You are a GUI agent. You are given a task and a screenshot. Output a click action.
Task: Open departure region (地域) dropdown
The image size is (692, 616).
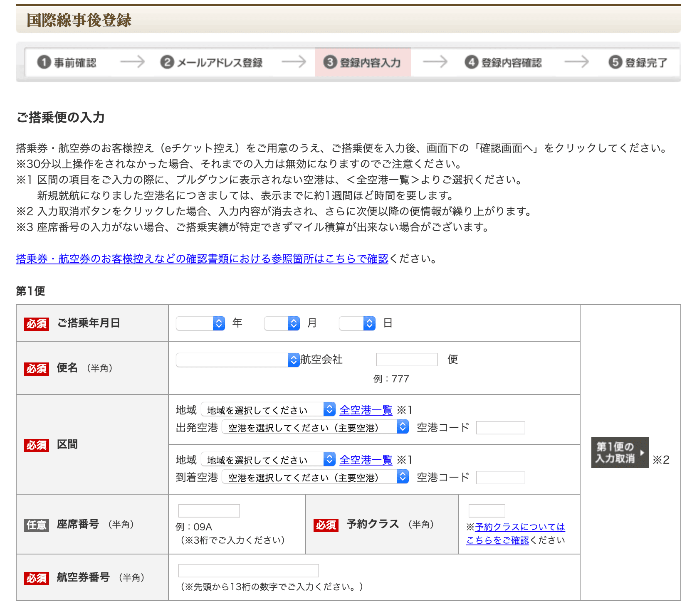(268, 410)
